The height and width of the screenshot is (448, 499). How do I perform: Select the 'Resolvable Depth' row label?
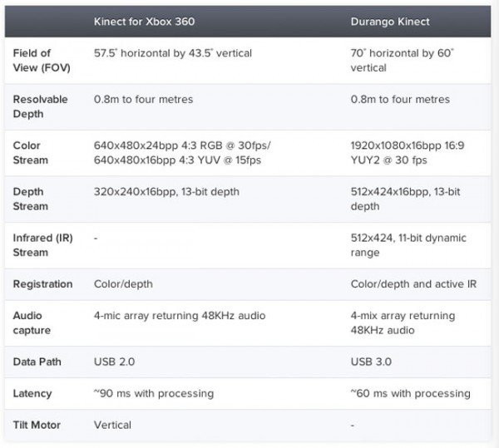(40, 106)
